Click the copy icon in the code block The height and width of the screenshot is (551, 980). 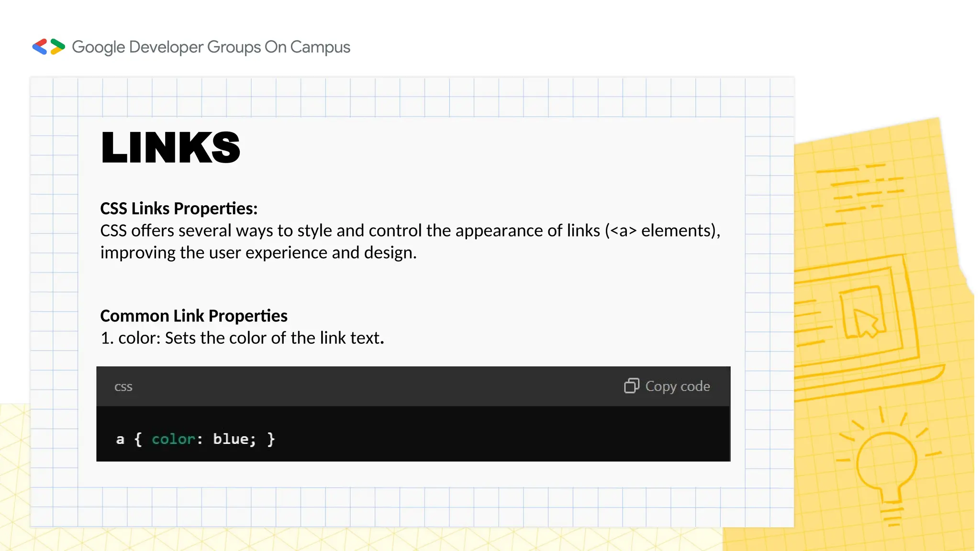tap(631, 386)
